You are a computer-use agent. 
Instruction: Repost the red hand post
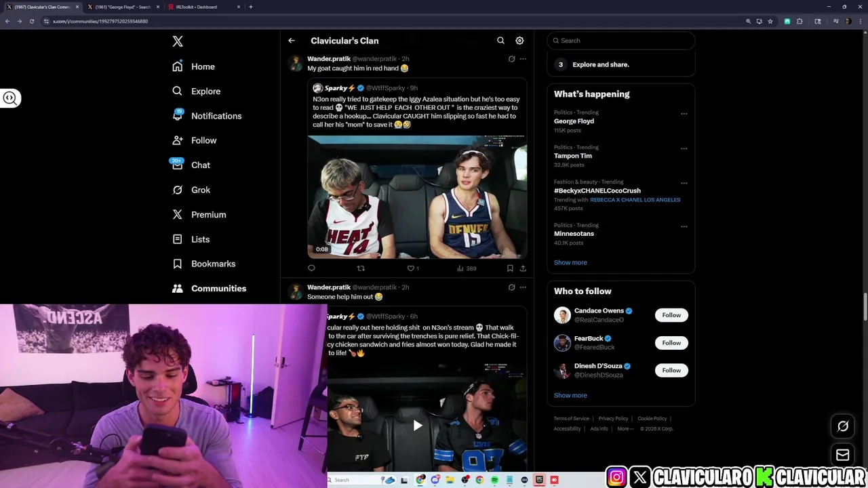(x=361, y=268)
